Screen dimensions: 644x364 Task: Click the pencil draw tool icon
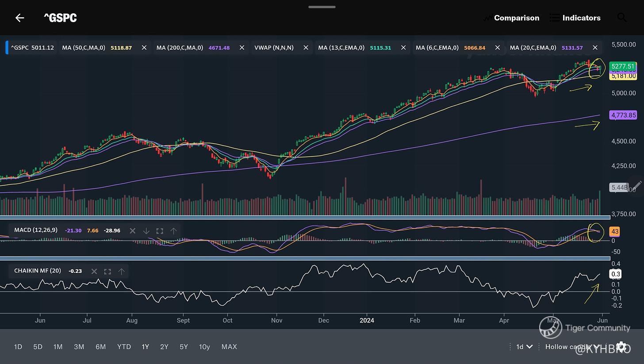[637, 185]
